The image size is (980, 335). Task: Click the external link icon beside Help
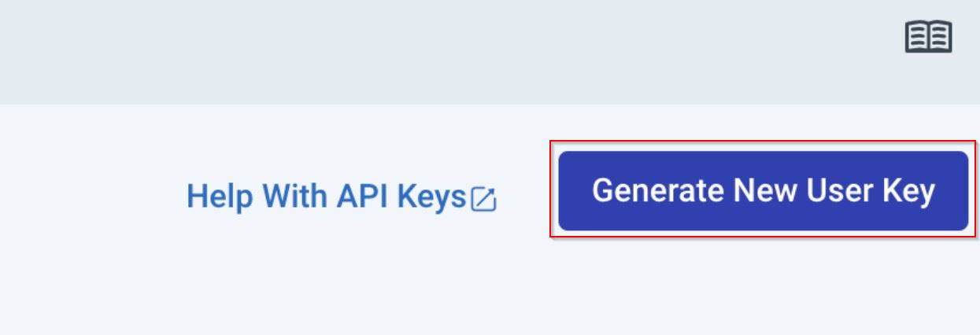[483, 200]
